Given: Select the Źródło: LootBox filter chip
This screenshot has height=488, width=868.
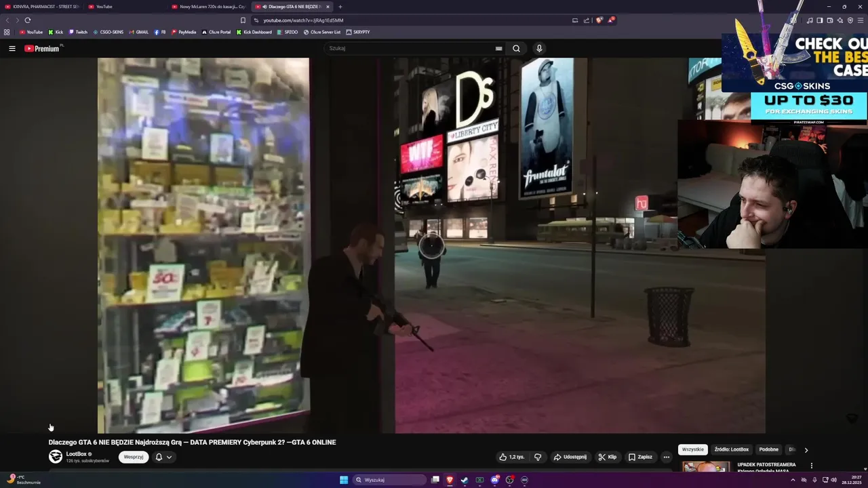Looking at the screenshot, I should coord(732,449).
